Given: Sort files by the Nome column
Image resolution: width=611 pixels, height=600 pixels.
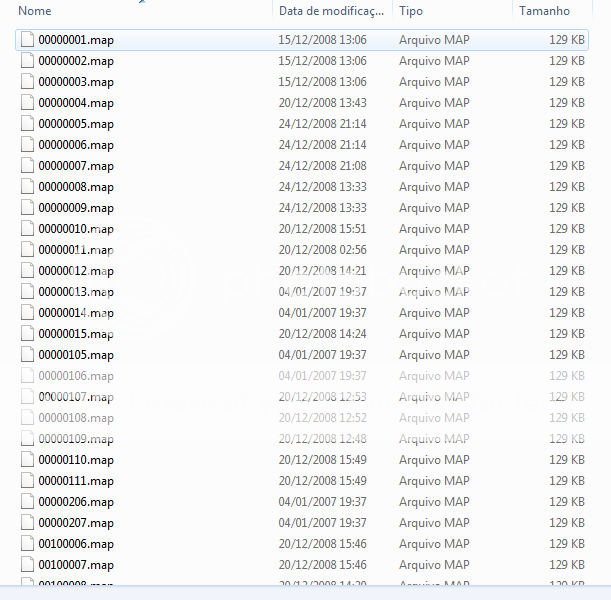Looking at the screenshot, I should (140, 11).
